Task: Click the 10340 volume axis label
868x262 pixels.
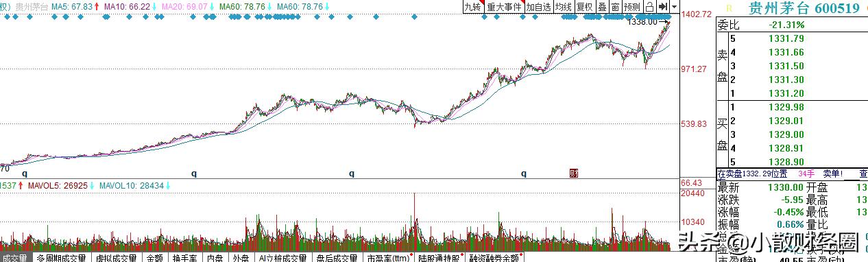Action: pyautogui.click(x=692, y=223)
